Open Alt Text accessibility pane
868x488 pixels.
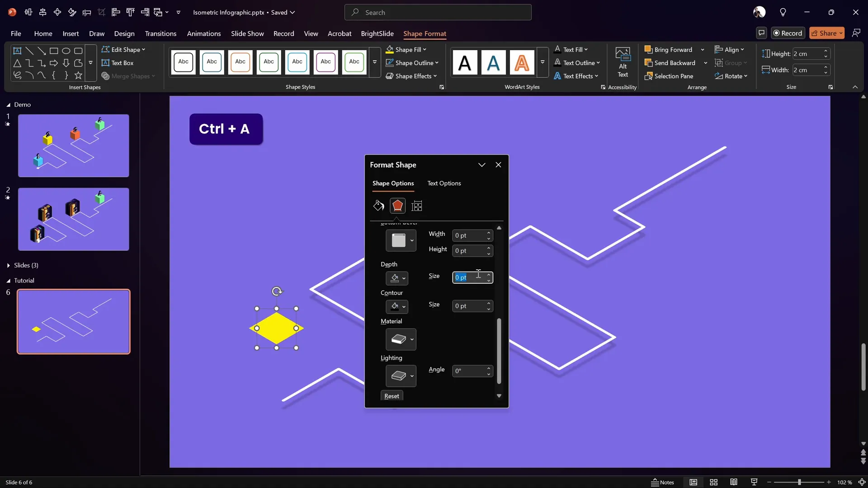coord(623,63)
